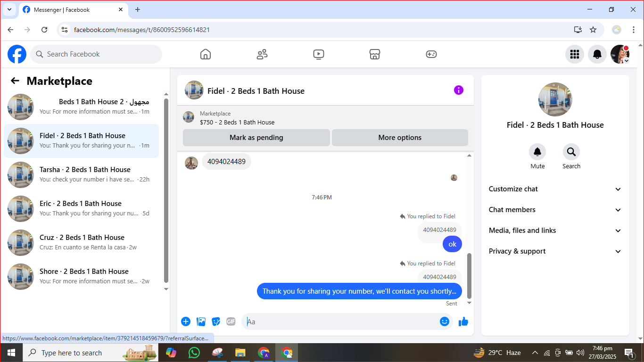Open the notifications bell icon
The height and width of the screenshot is (362, 644).
click(597, 54)
